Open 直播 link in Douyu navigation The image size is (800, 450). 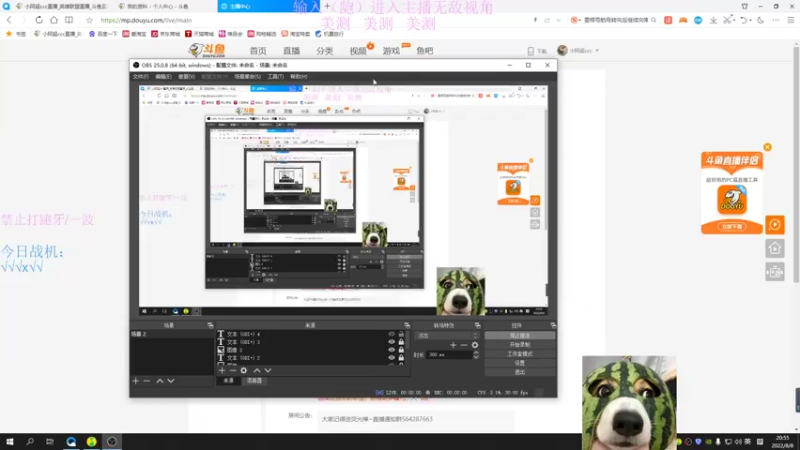click(291, 51)
